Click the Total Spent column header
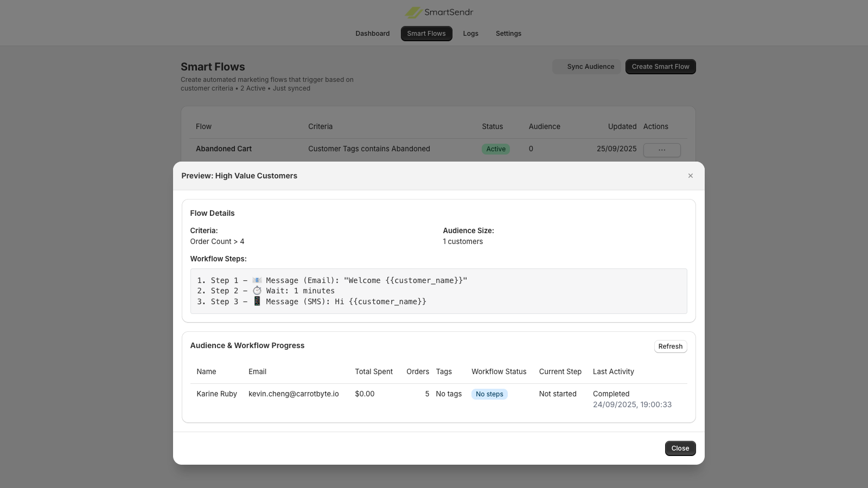 tap(374, 371)
